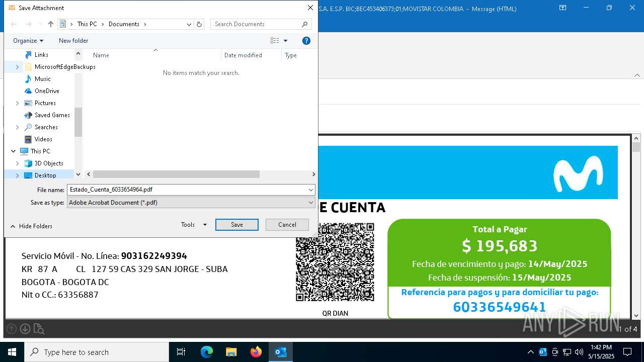Click taskbar search box
644x362 pixels.
click(x=97, y=352)
